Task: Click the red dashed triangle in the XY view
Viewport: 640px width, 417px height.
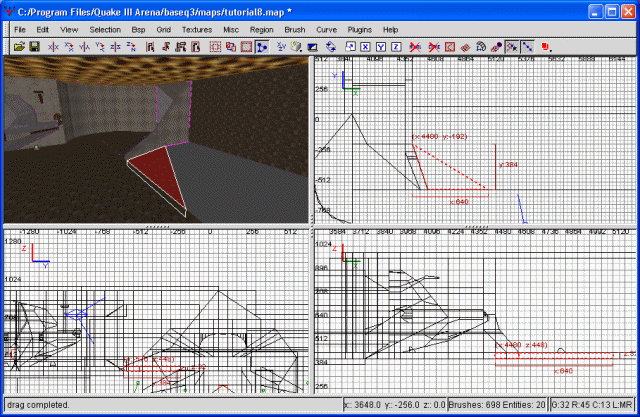Action: (x=441, y=175)
